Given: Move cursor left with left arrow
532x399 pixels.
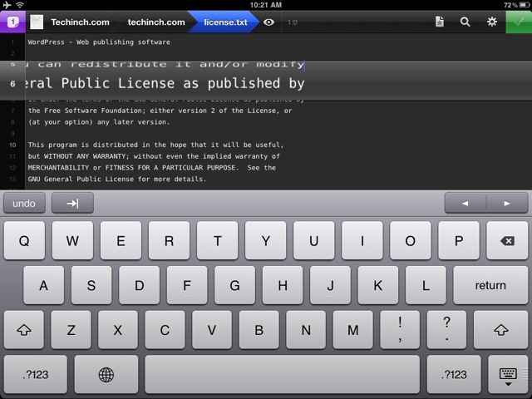Looking at the screenshot, I should (465, 203).
